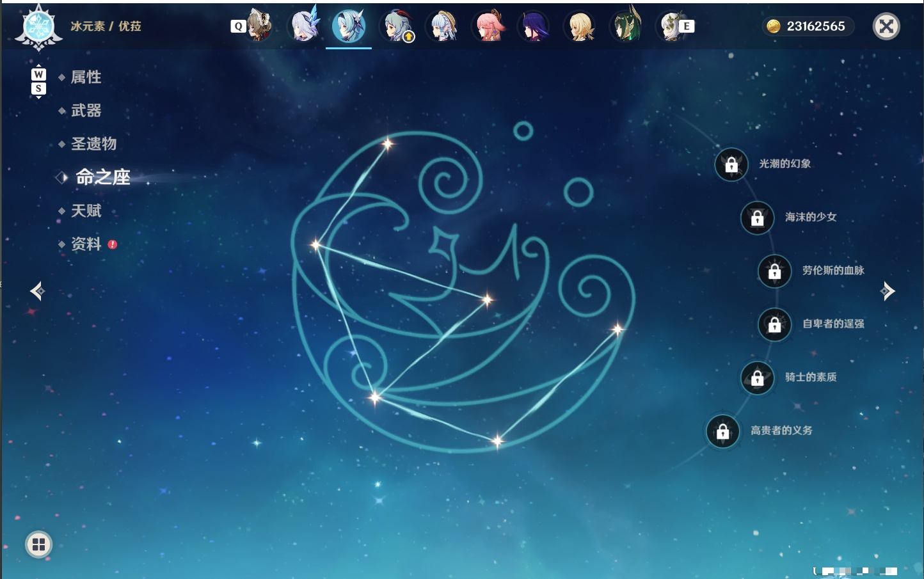Click the gold Mora coin icon

point(773,26)
